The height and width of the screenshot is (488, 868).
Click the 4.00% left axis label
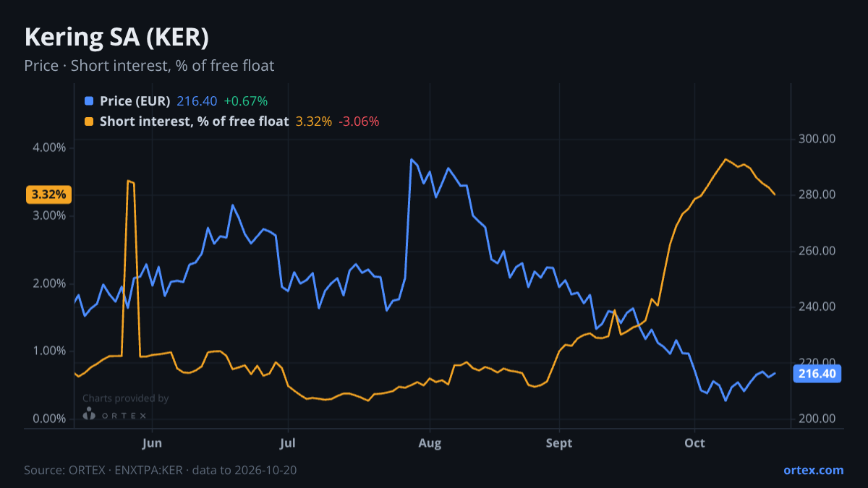(50, 147)
